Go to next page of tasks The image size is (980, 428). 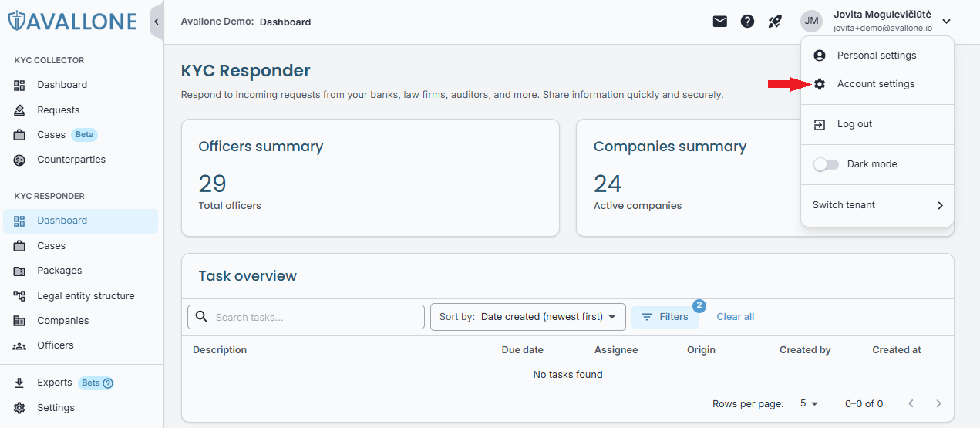click(938, 403)
